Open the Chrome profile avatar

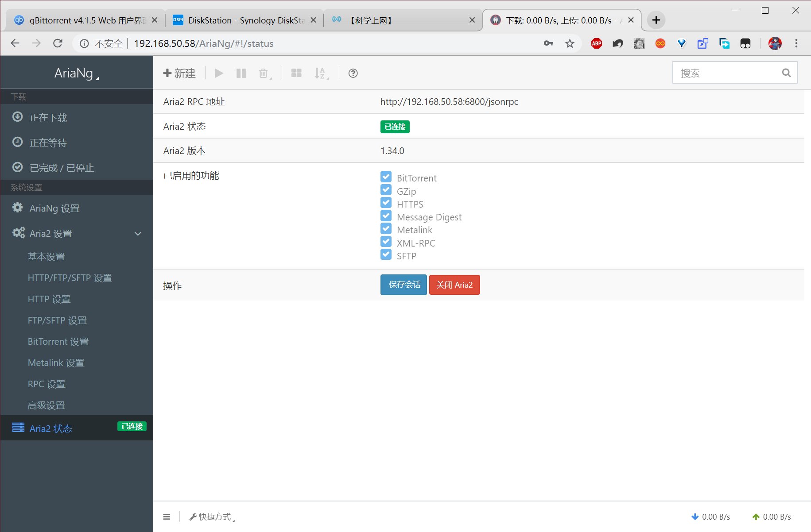pos(775,43)
